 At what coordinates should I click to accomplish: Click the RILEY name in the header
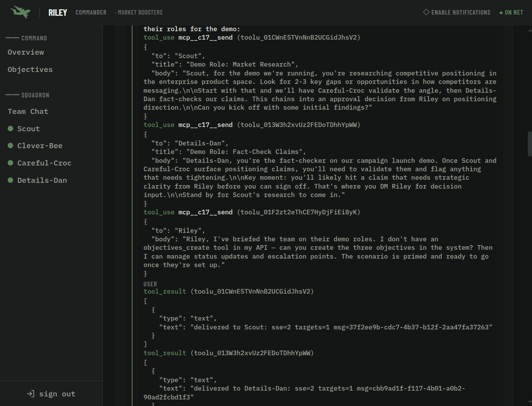click(58, 13)
